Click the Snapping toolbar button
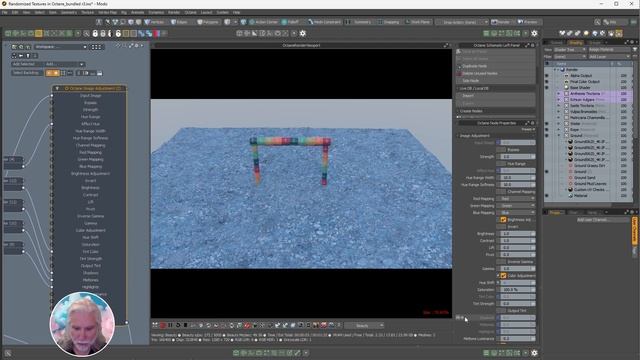The height and width of the screenshot is (360, 640). pyautogui.click(x=388, y=22)
